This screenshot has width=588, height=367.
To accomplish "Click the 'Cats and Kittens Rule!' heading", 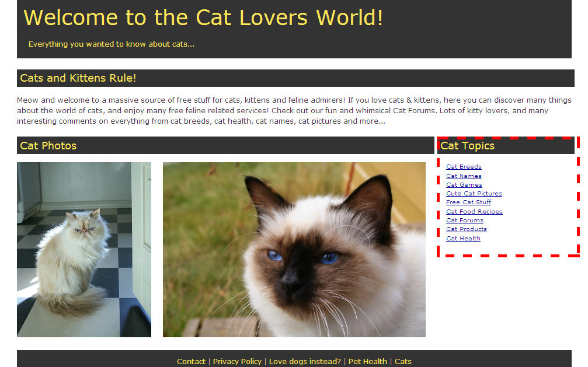I will point(78,78).
